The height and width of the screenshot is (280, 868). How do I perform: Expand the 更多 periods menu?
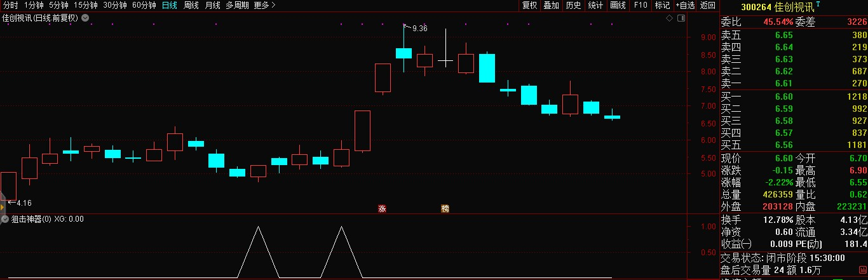pyautogui.click(x=264, y=5)
